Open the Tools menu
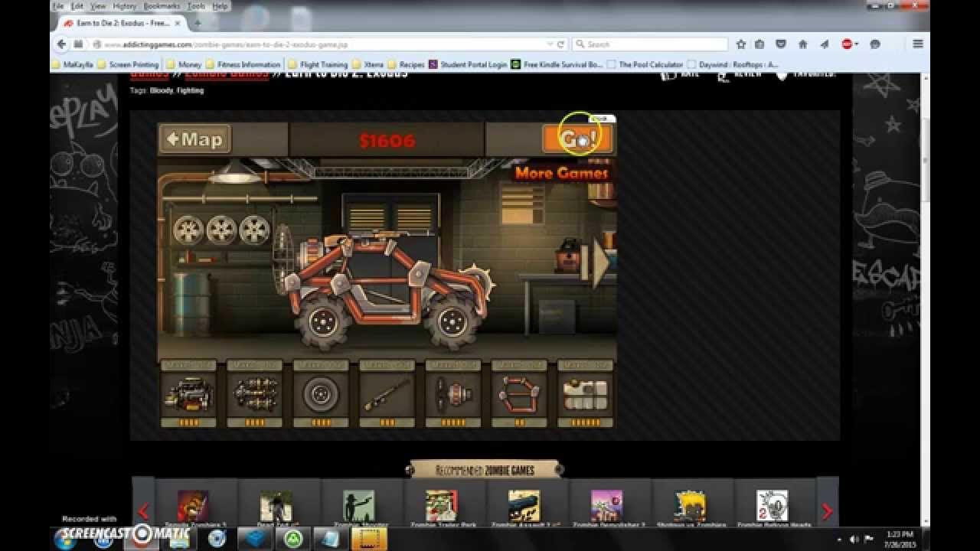The height and width of the screenshot is (551, 980). [197, 6]
